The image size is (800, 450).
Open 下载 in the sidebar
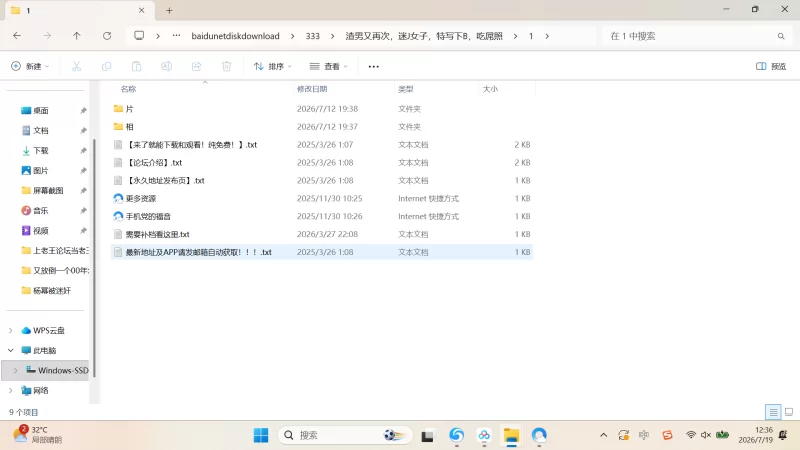point(41,151)
